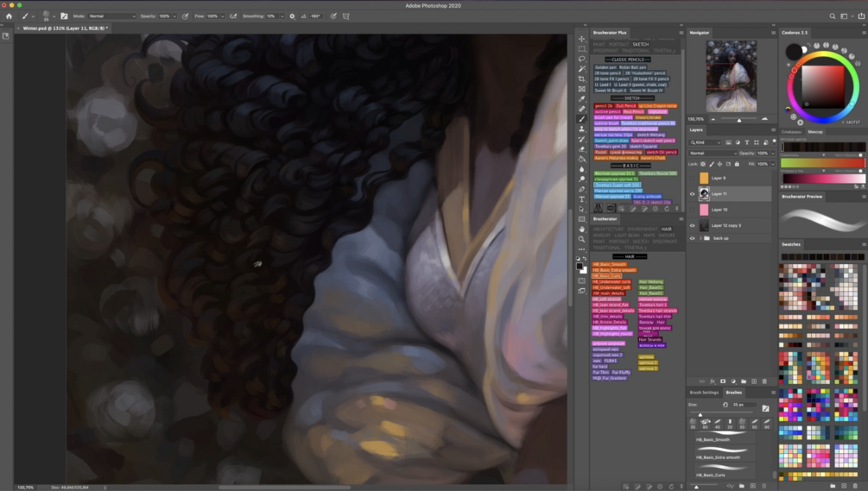Open the layer blend mode dropdown
The width and height of the screenshot is (868, 491).
[x=713, y=153]
